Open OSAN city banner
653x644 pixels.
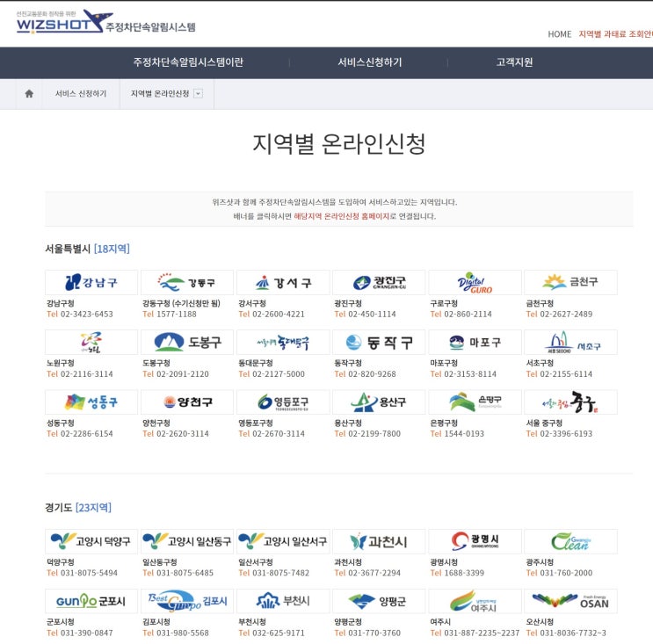pos(570,601)
